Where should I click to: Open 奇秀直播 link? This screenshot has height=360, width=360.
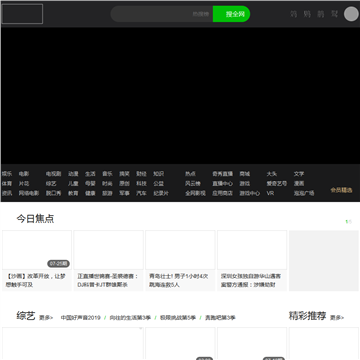tap(222, 174)
